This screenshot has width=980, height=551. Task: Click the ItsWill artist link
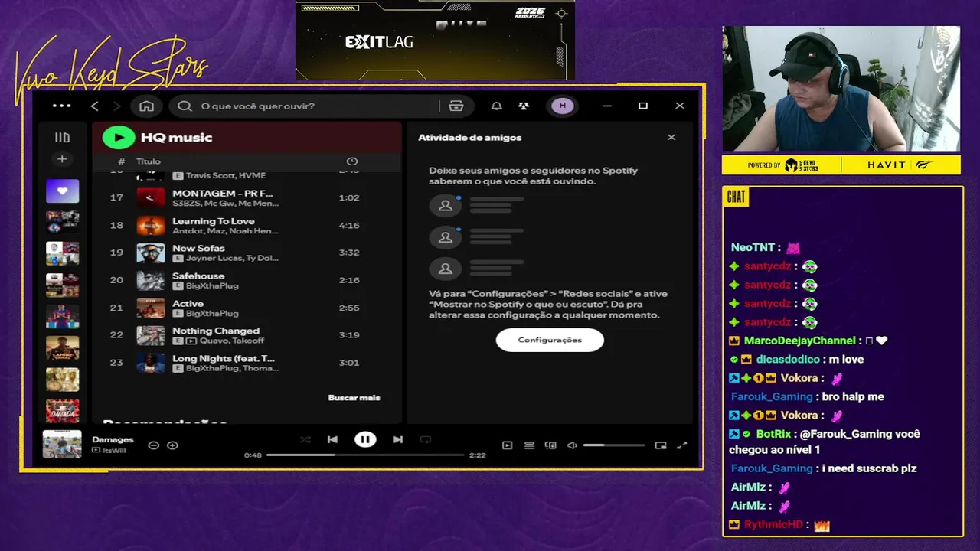pos(114,451)
